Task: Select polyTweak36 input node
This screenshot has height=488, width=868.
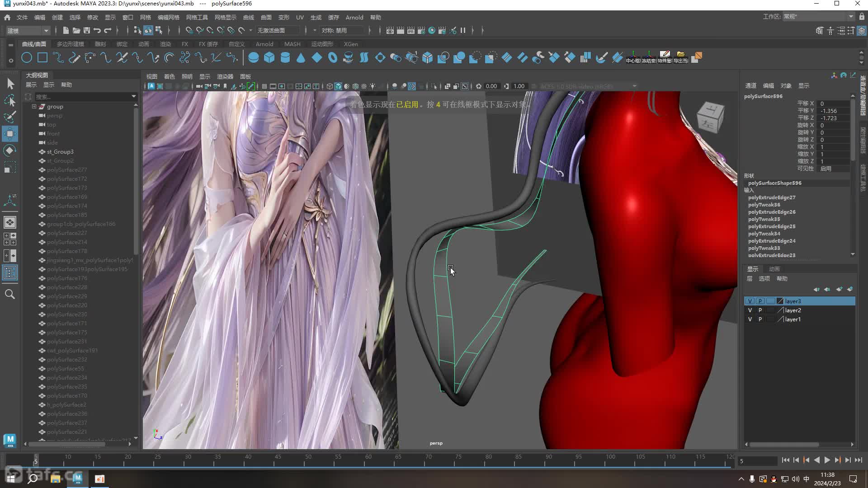Action: point(764,205)
